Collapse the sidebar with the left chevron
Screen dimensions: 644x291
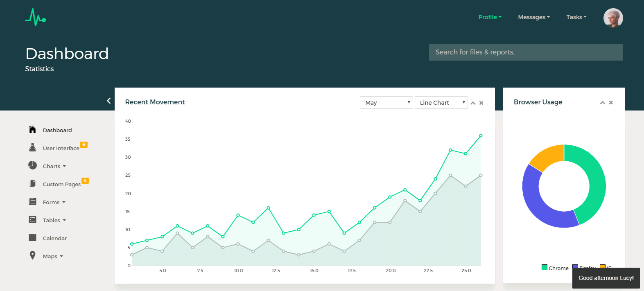click(x=108, y=101)
